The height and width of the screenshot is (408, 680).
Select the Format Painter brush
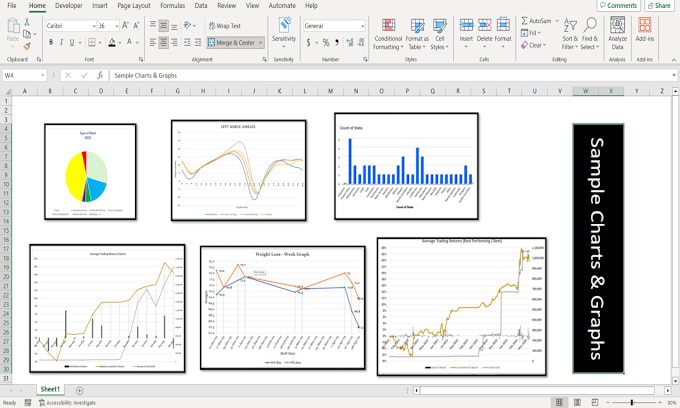[27, 46]
